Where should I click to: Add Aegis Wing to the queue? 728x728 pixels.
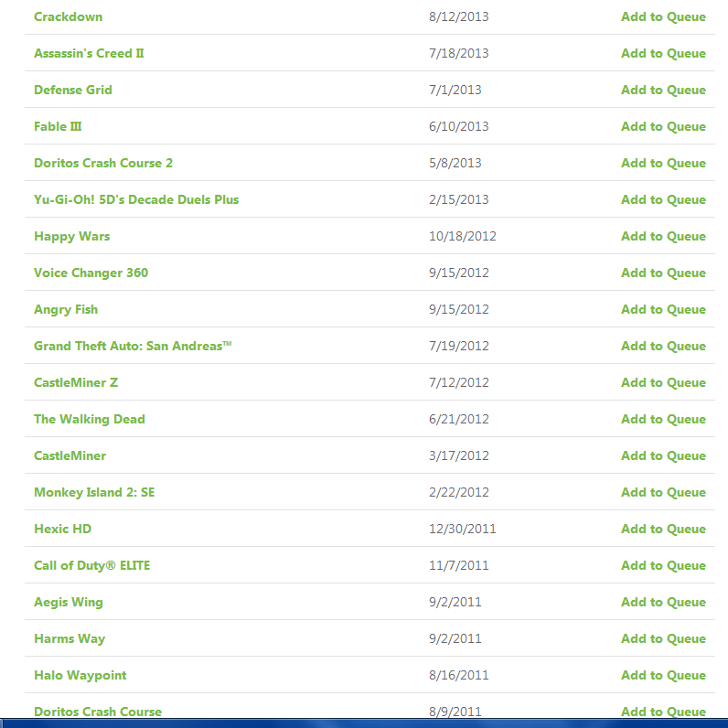(663, 602)
